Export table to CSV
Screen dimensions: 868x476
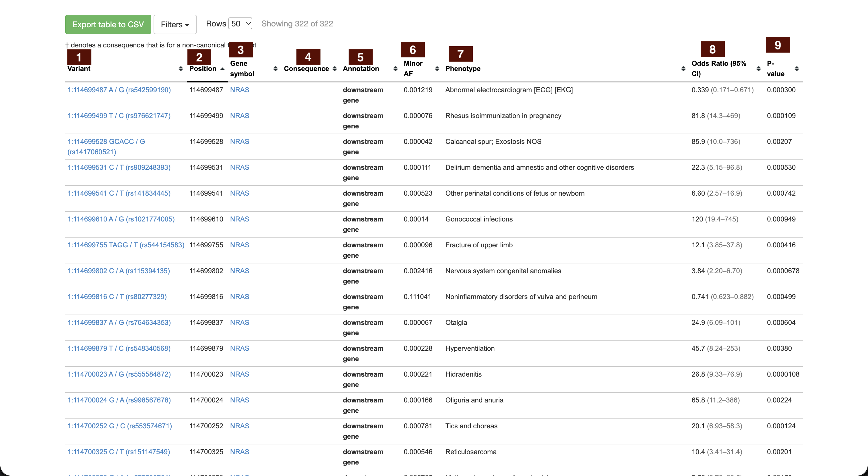[108, 24]
